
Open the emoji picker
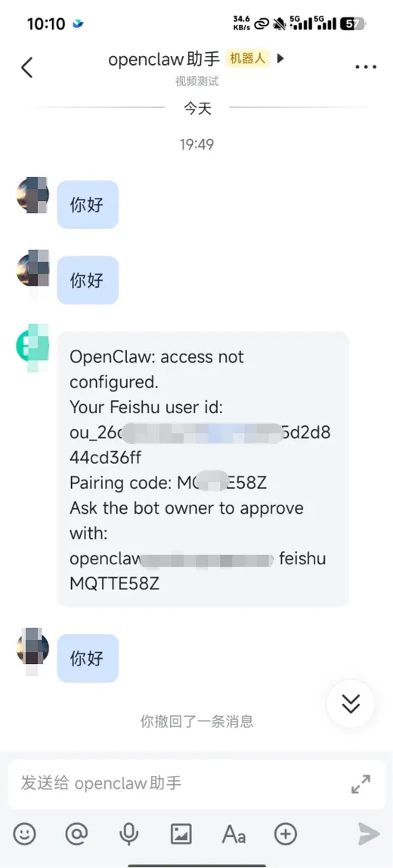click(x=24, y=834)
